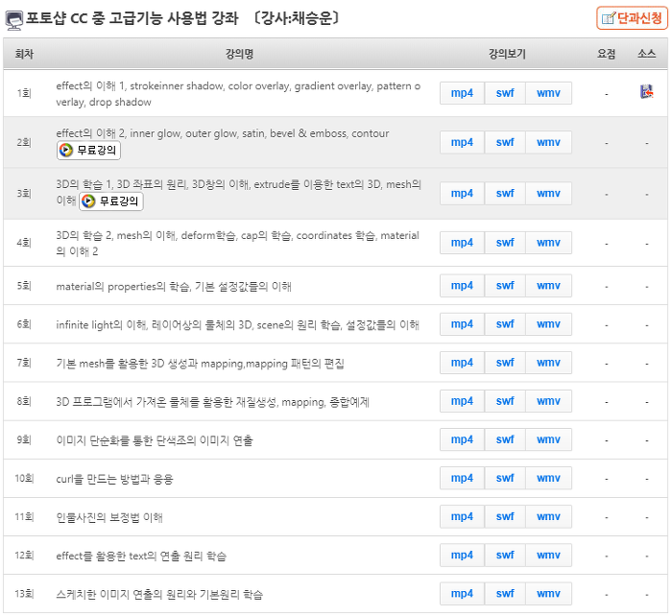Viewport: 672px width, 616px height.
Task: Click wmv for lecture 12회
Action: pos(548,556)
